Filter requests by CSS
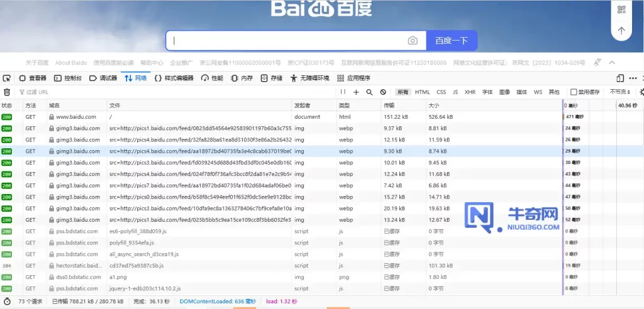The width and height of the screenshot is (644, 309). 441,92
